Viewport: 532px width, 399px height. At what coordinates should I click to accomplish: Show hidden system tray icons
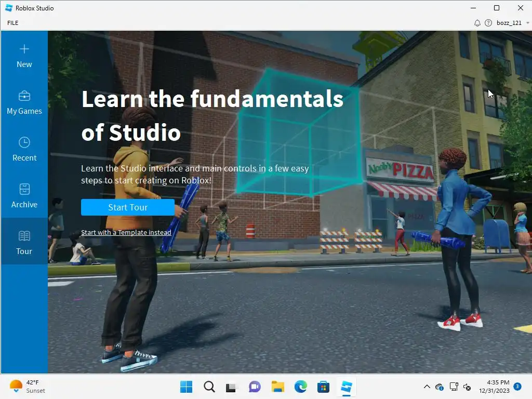pyautogui.click(x=427, y=387)
